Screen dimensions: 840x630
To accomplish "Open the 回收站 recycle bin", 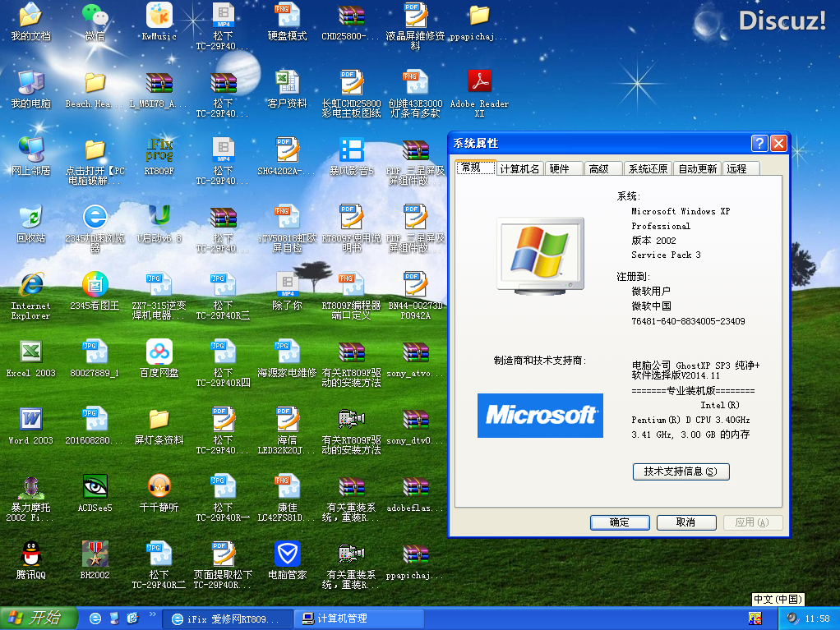I will 30,218.
